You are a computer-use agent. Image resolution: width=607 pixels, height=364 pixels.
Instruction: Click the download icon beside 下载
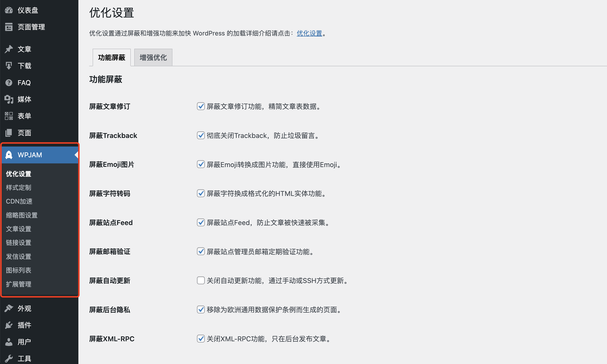coord(9,66)
